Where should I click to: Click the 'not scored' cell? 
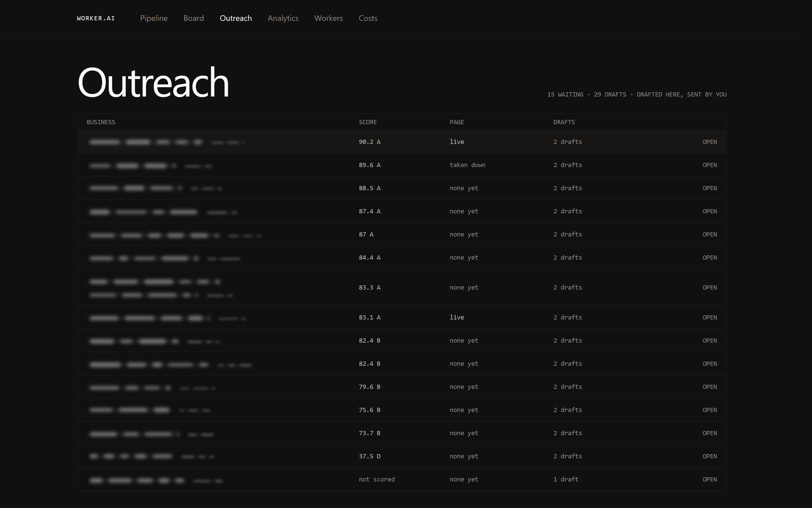[x=376, y=479]
